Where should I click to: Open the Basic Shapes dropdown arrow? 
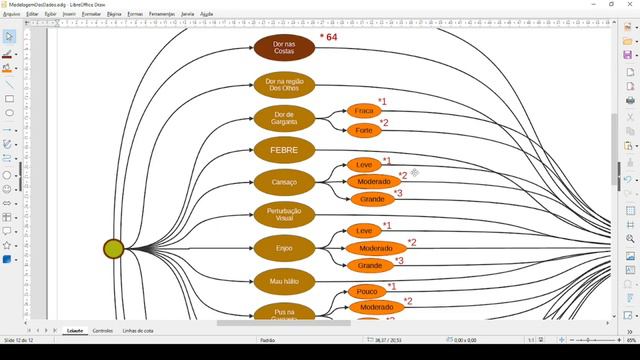point(16,176)
